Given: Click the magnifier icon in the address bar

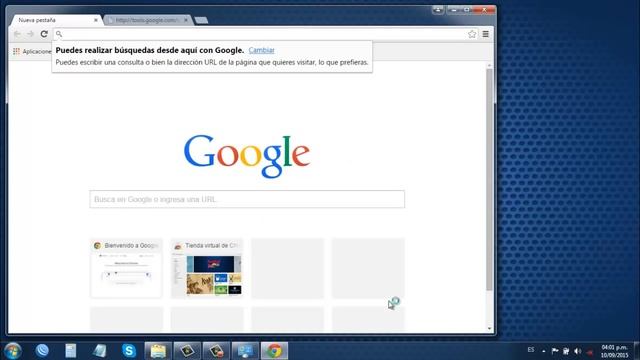Looking at the screenshot, I should click(59, 34).
